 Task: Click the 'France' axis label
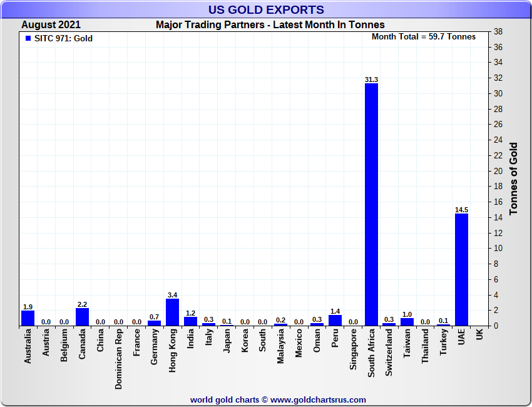point(136,343)
